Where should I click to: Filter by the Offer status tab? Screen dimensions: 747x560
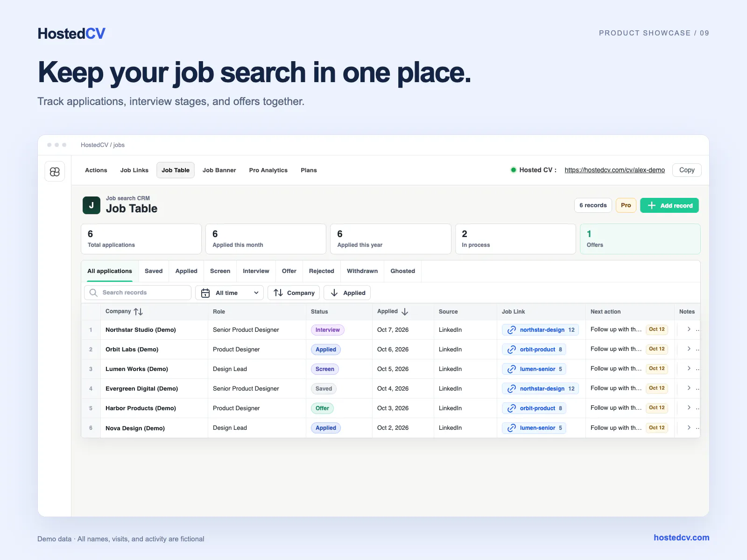point(289,271)
